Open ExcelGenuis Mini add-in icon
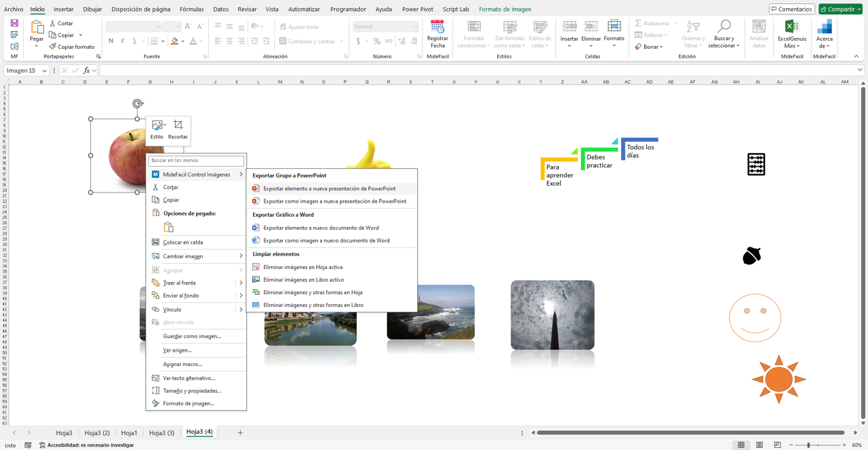The image size is (868, 450). click(791, 27)
